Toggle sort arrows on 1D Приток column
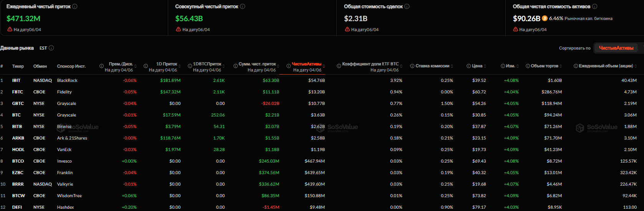Viewport: 644px width, 211px height. click(x=180, y=66)
